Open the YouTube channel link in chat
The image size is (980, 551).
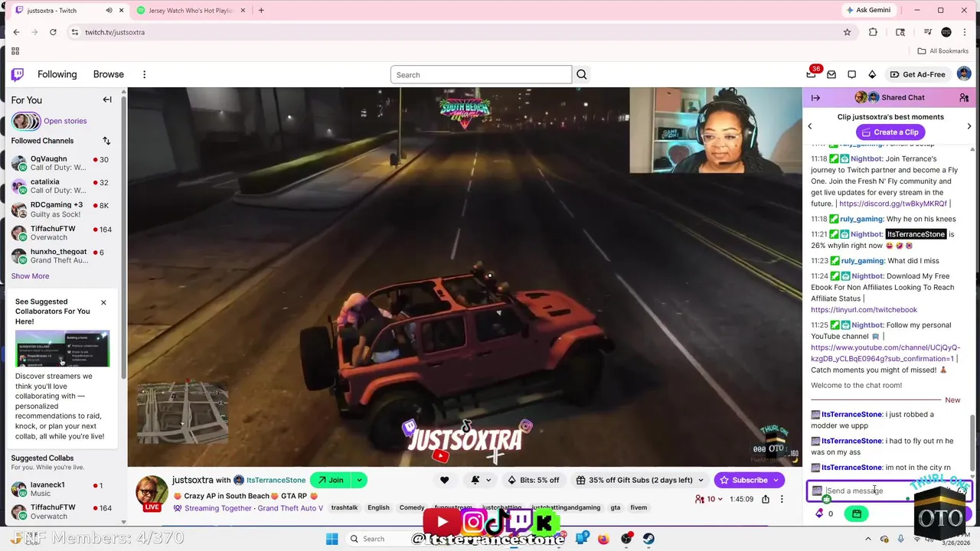click(x=885, y=353)
